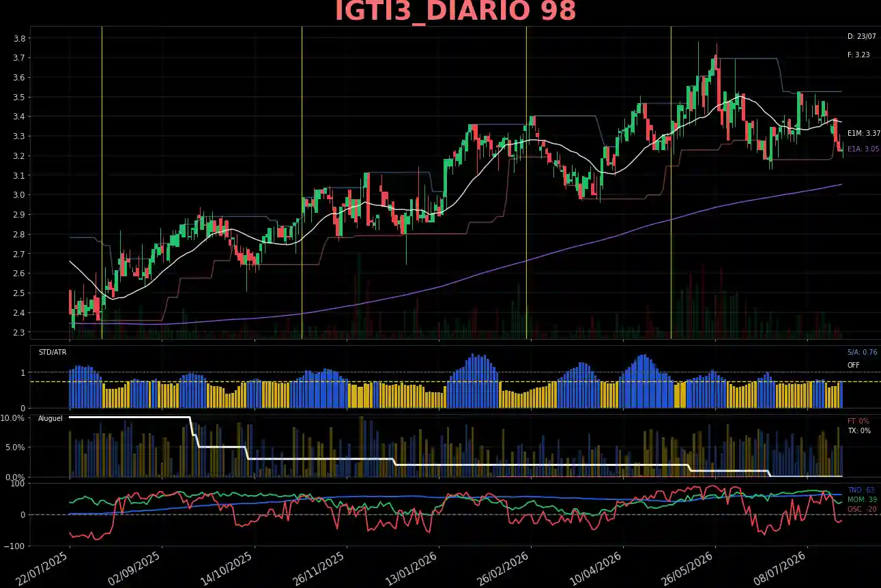This screenshot has width=881, height=588.
Task: Click the 3.0 price axis tick
Action: [x=19, y=196]
